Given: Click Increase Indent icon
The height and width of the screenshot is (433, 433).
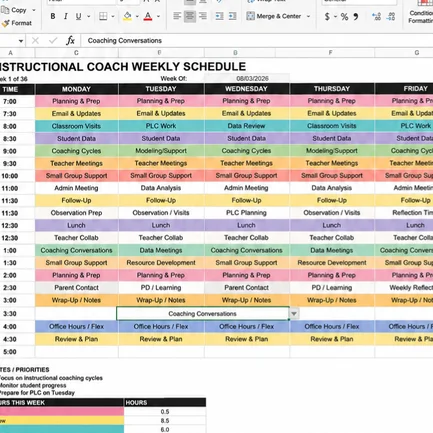Looking at the screenshot, I should pyautogui.click(x=233, y=16).
